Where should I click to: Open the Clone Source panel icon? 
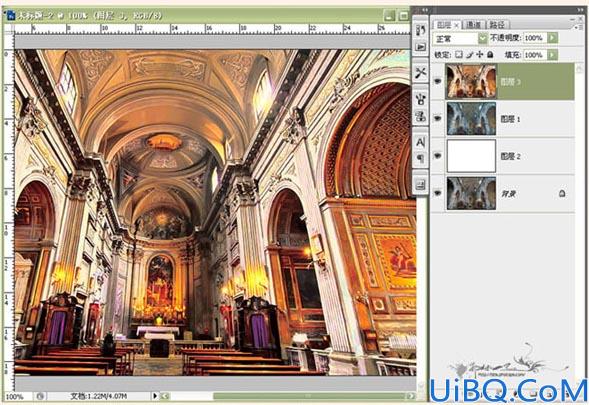[420, 116]
